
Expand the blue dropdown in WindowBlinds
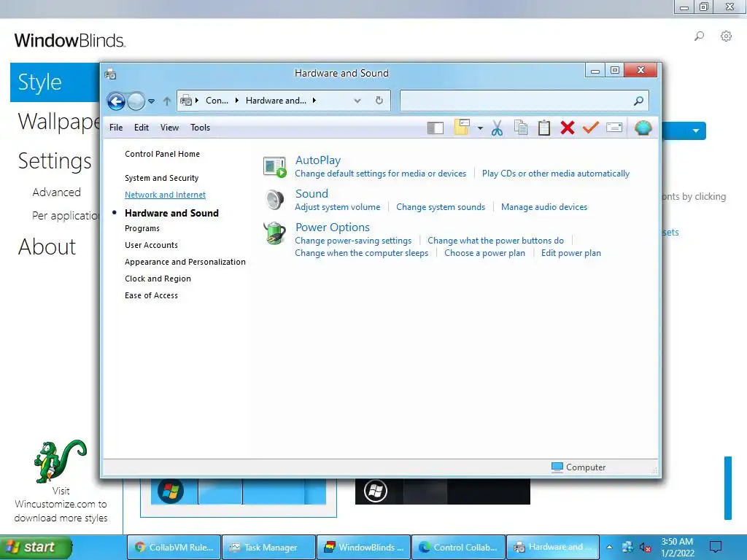tap(696, 131)
